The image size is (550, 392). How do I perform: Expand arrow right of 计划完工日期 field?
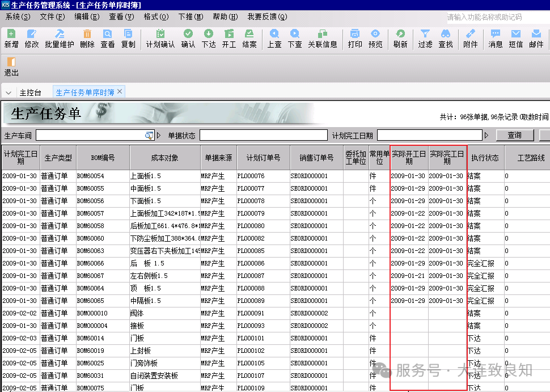486,136
